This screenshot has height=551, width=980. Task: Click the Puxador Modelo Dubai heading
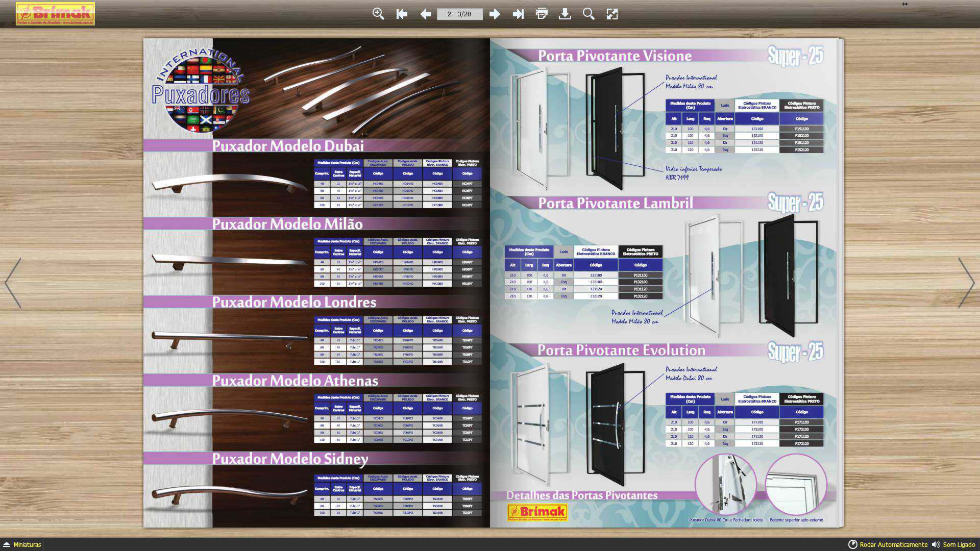[288, 146]
